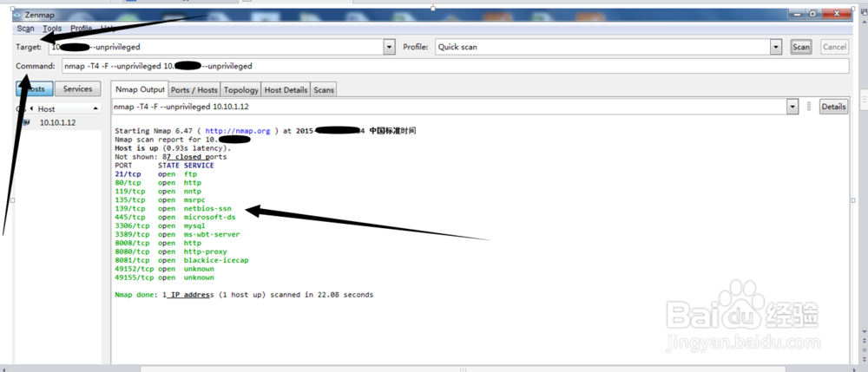Click the Command input field
This screenshot has width=868, height=372.
(456, 66)
